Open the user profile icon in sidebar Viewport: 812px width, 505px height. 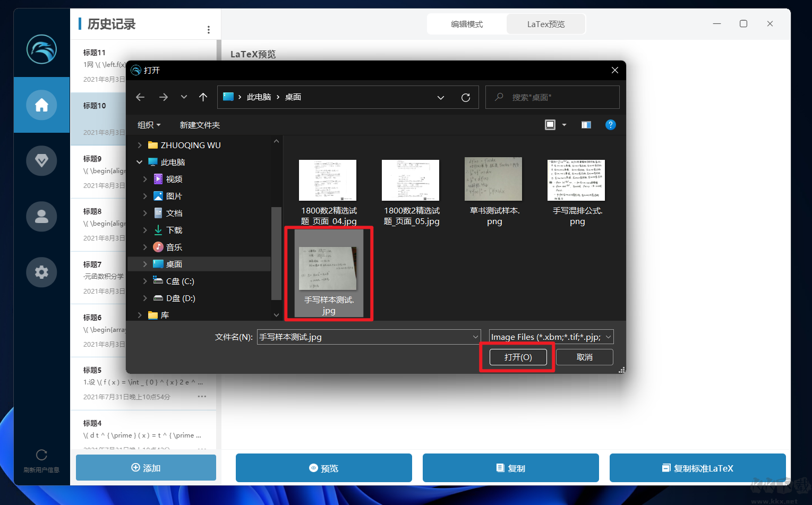point(41,216)
